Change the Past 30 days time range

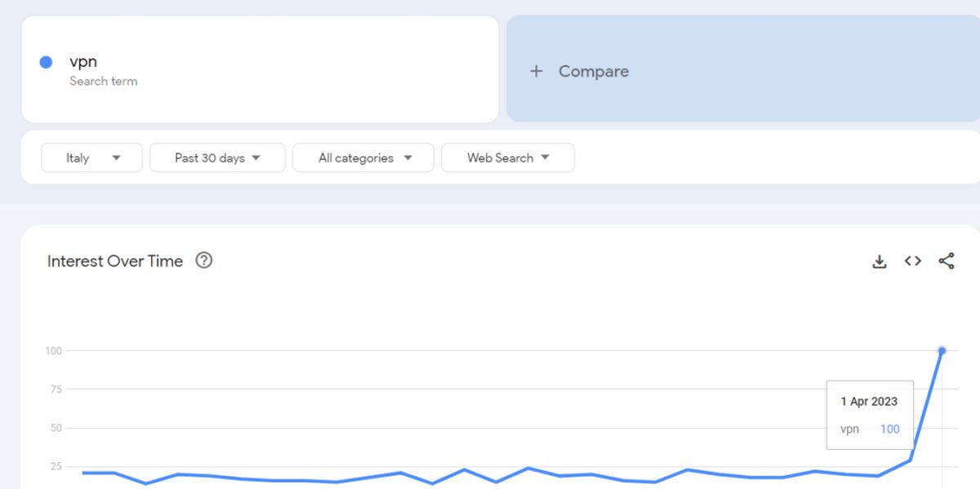click(x=217, y=158)
